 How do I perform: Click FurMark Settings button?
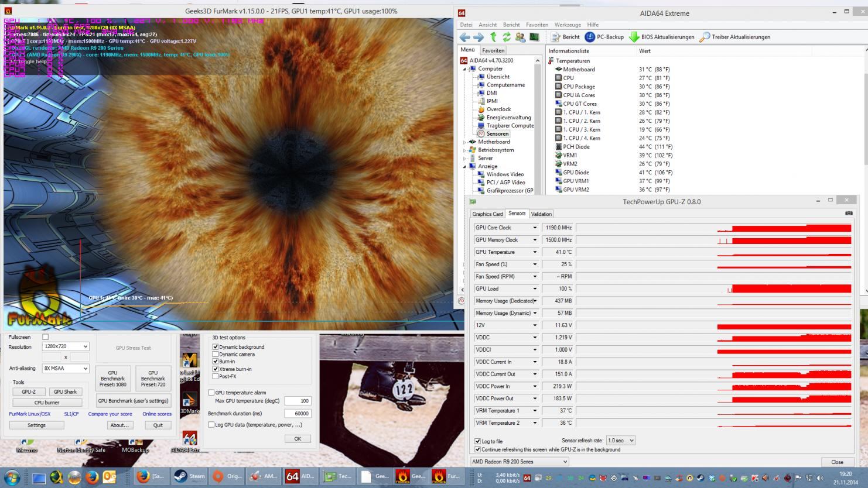(36, 425)
